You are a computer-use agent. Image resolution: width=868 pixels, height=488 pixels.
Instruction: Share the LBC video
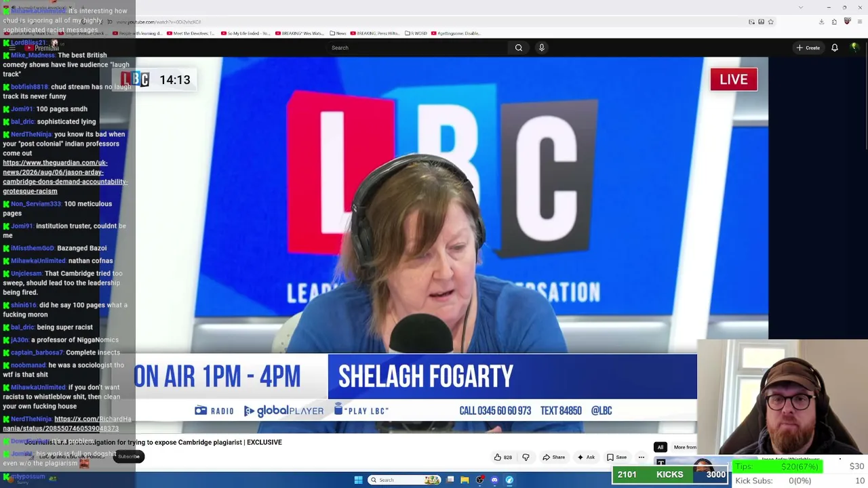[553, 457]
